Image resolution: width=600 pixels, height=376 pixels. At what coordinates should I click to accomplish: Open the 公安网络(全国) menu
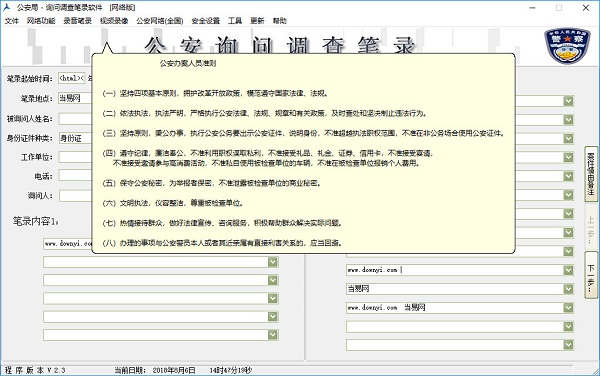160,21
